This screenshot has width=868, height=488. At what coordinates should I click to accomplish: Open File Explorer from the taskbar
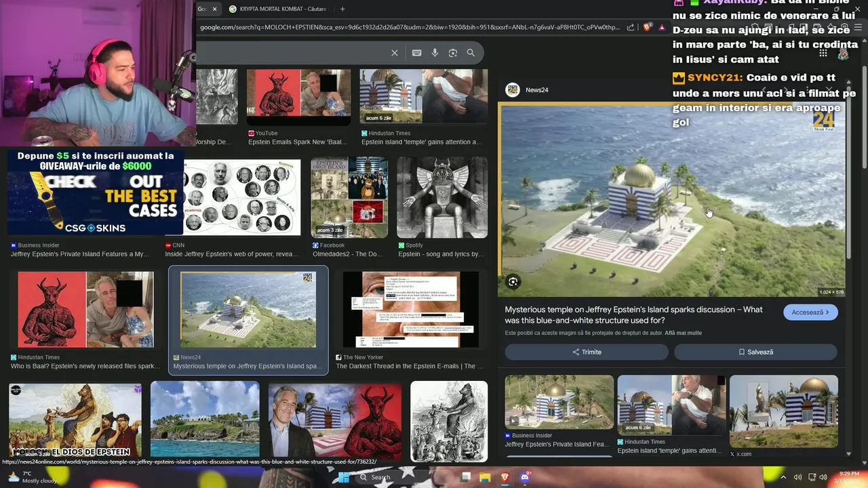click(485, 477)
